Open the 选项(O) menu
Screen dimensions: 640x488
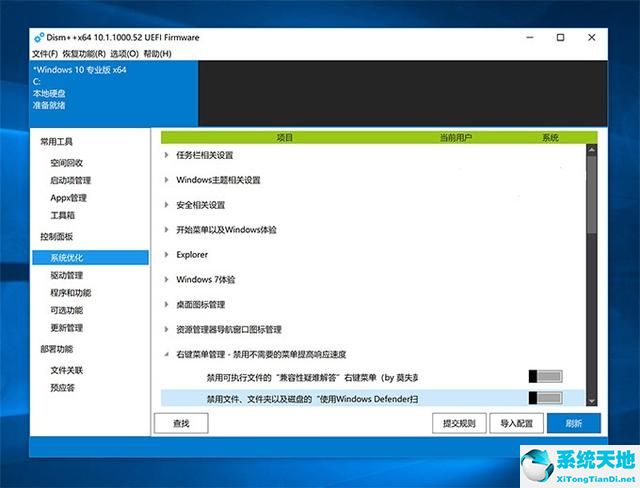click(x=124, y=54)
